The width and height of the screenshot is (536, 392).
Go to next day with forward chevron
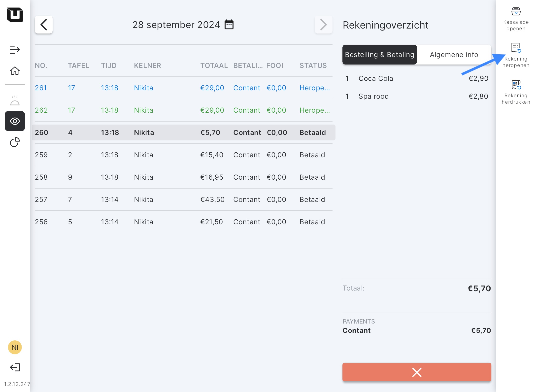[x=323, y=25]
